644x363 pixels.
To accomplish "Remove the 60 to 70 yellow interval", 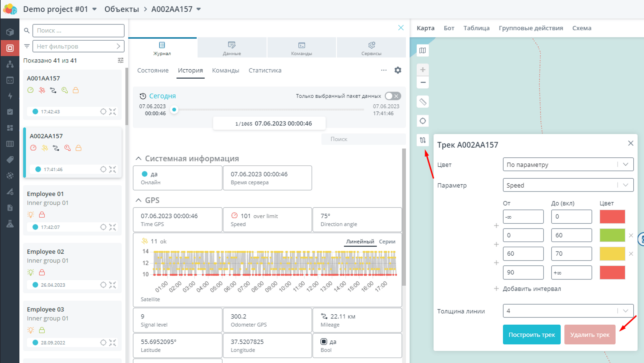I will (x=631, y=254).
